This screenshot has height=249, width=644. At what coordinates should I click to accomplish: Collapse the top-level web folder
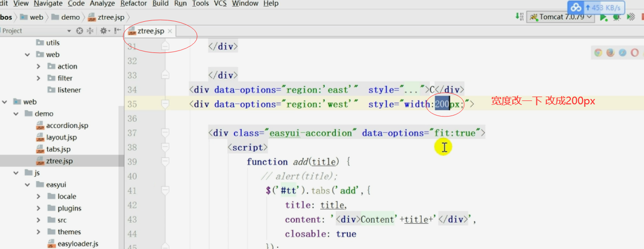click(x=4, y=102)
